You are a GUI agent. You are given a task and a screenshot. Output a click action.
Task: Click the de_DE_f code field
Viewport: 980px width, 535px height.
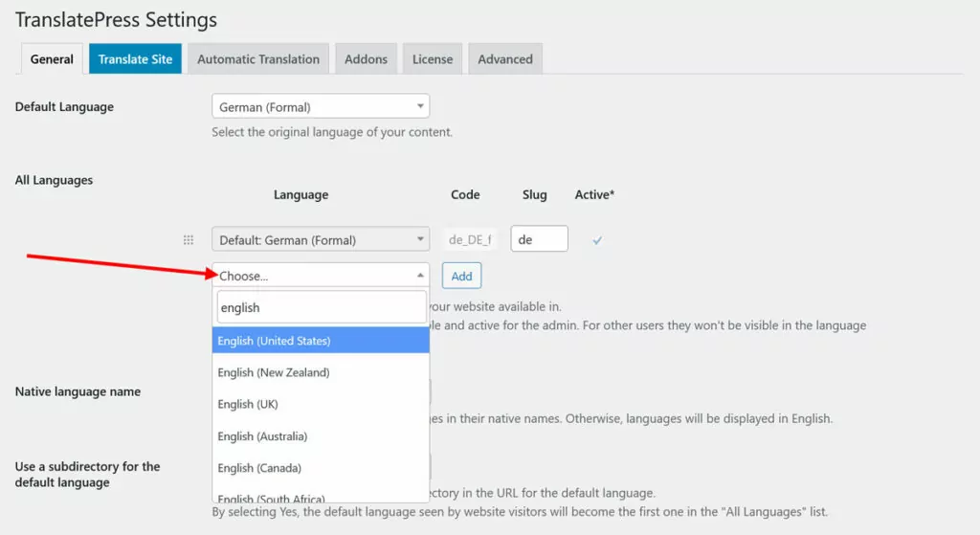pyautogui.click(x=470, y=239)
